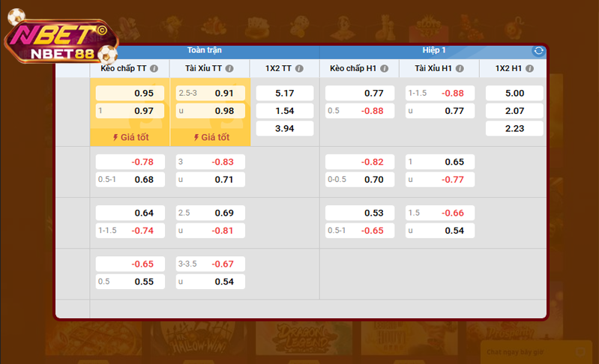Choose 1X2 H1 odds 2.23
599x364 pixels.
[514, 129]
